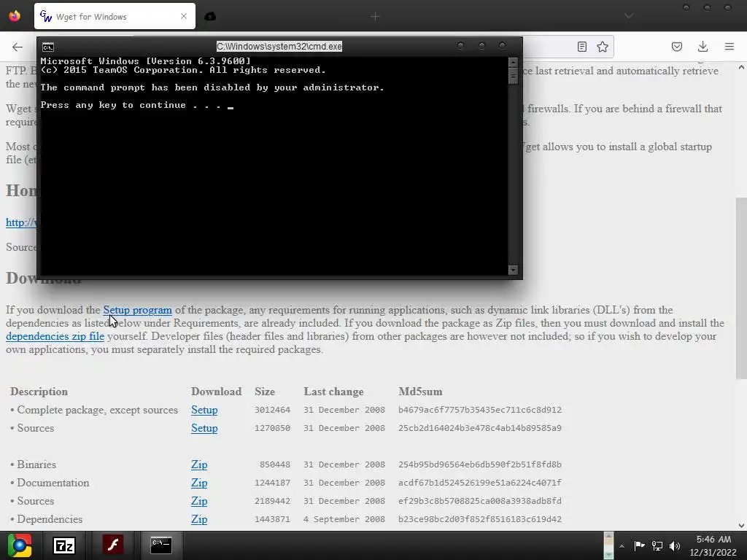Toggle reader view in address bar
747x560 pixels.
click(581, 47)
